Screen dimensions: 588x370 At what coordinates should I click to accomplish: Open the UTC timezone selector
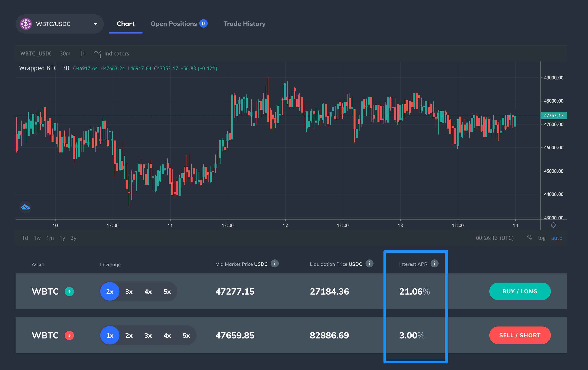click(495, 238)
